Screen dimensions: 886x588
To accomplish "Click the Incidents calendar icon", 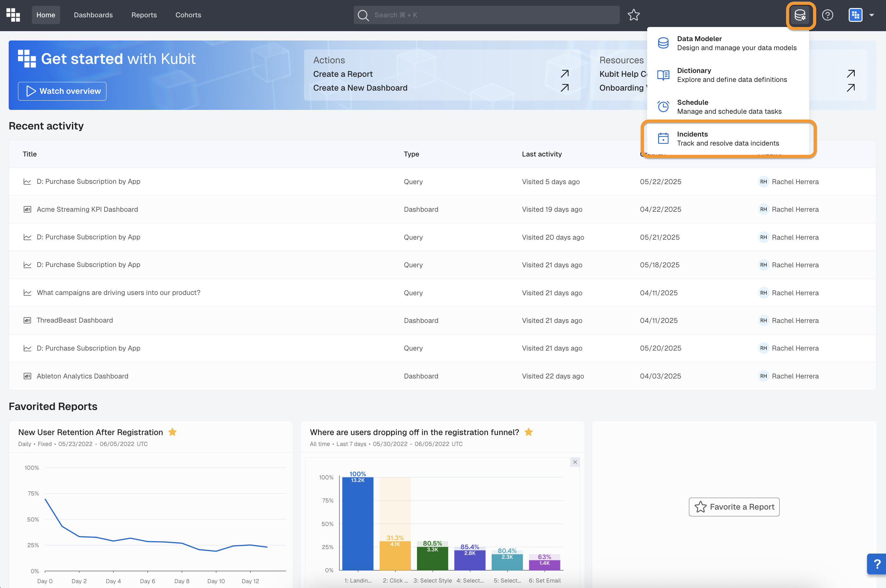I will pyautogui.click(x=663, y=138).
